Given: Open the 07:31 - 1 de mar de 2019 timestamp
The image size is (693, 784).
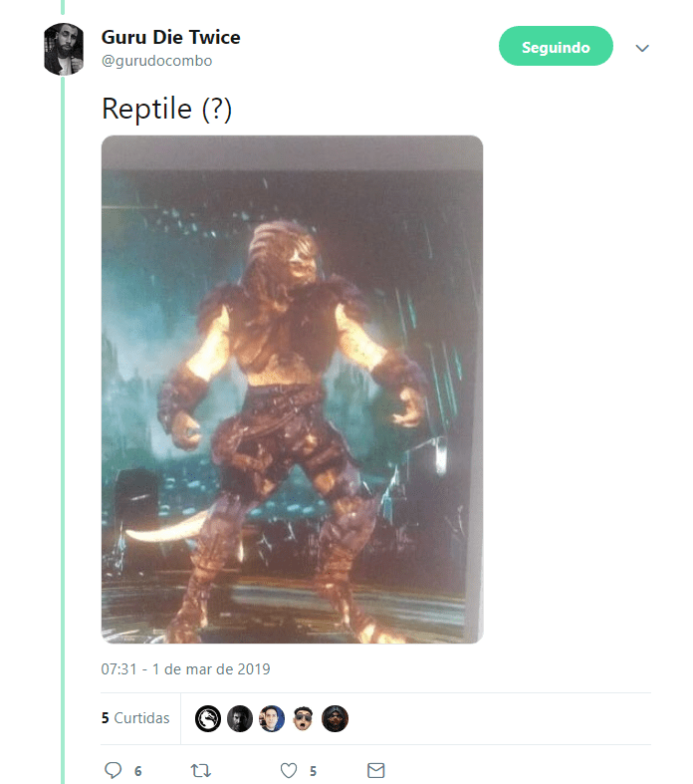Looking at the screenshot, I should click(185, 669).
